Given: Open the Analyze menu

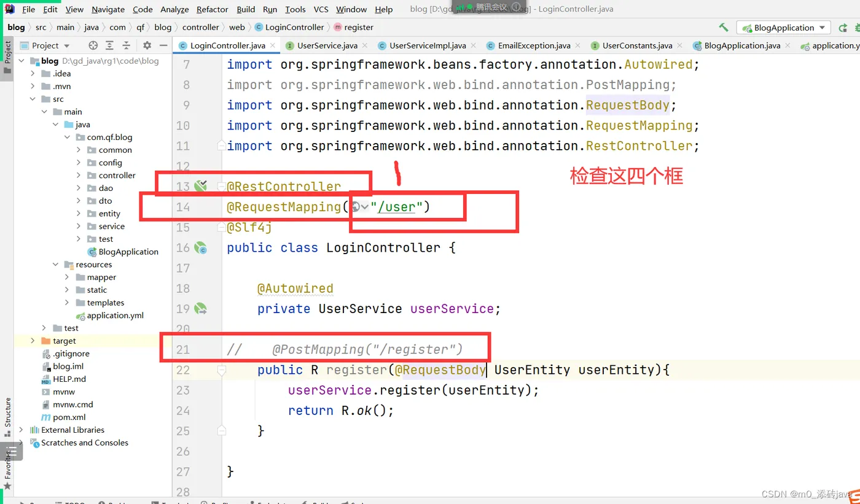Looking at the screenshot, I should coord(175,9).
